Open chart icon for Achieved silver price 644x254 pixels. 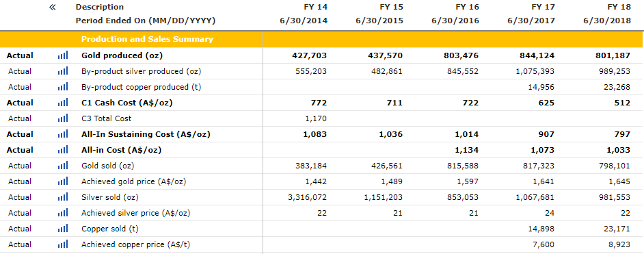click(63, 213)
